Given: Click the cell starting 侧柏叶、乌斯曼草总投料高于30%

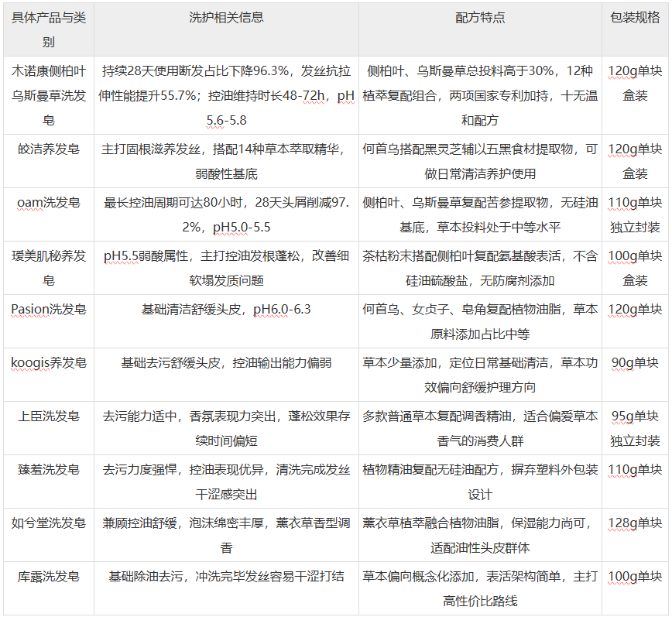Looking at the screenshot, I should (480, 95).
